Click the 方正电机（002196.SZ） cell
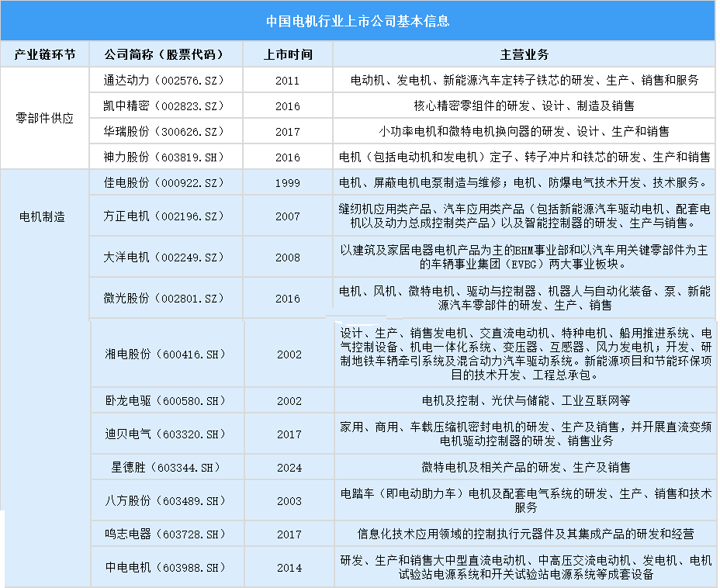This screenshot has width=720, height=588. click(164, 216)
